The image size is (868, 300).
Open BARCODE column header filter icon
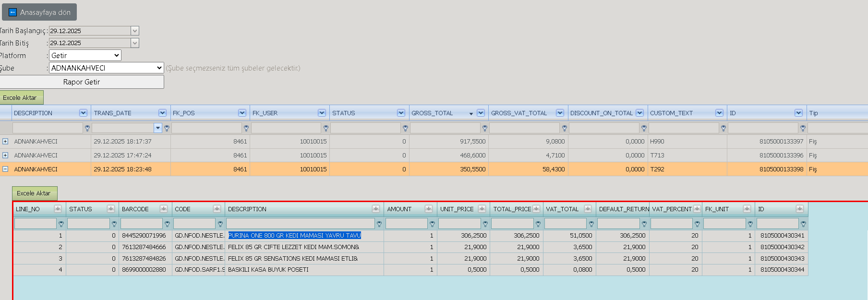(x=164, y=209)
